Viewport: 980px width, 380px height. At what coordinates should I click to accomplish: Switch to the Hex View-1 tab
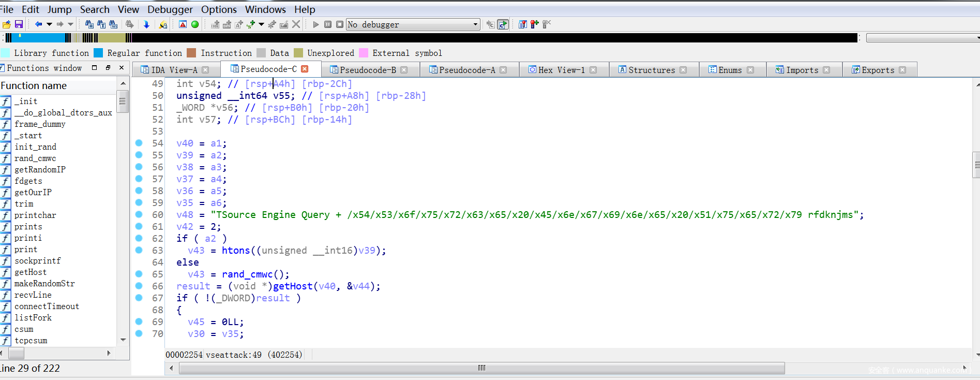pos(561,70)
